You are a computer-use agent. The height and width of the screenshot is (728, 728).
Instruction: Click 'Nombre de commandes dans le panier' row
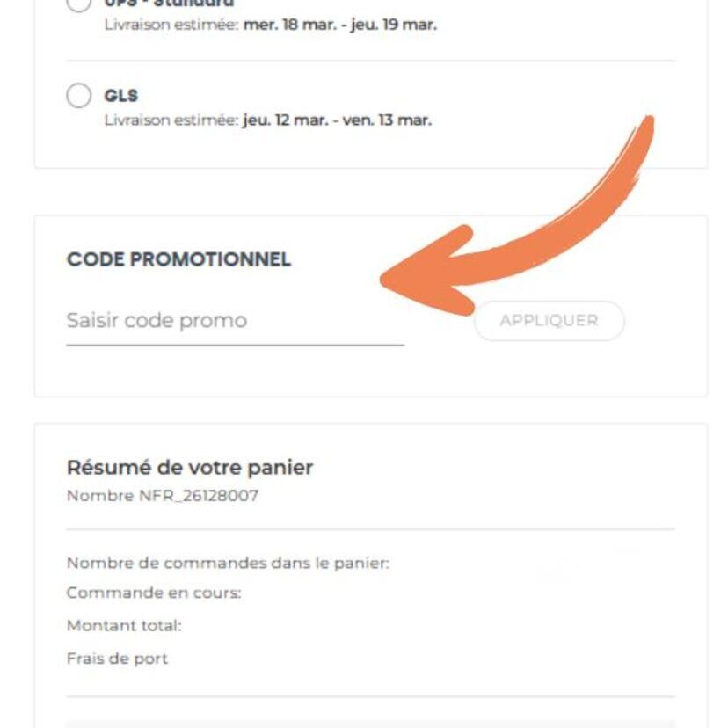click(x=228, y=564)
